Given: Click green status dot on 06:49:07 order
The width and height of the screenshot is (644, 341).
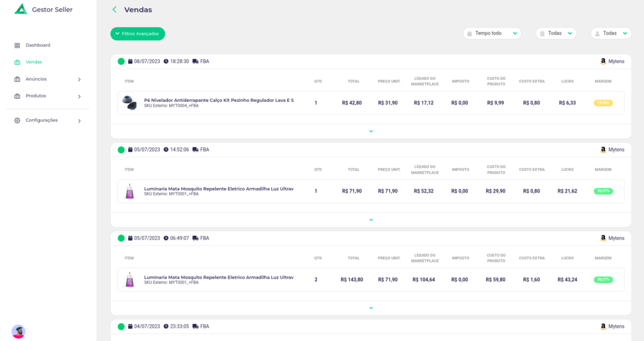Looking at the screenshot, I should (x=121, y=238).
